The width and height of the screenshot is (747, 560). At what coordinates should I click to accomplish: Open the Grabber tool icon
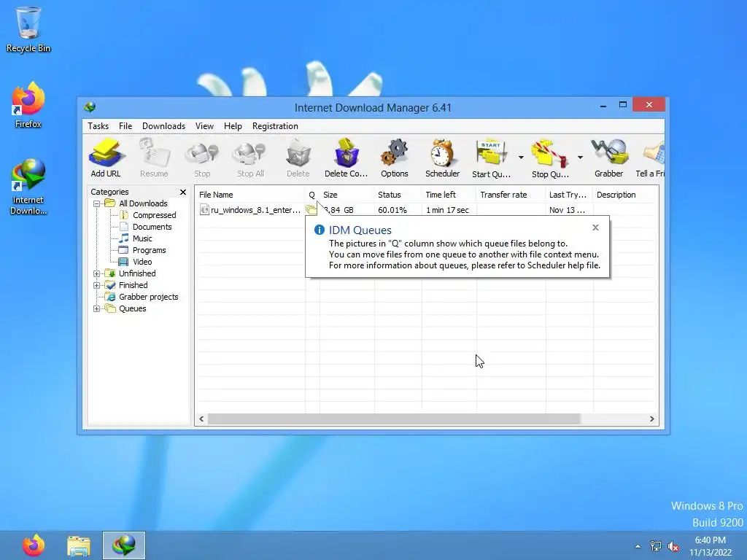tap(609, 158)
